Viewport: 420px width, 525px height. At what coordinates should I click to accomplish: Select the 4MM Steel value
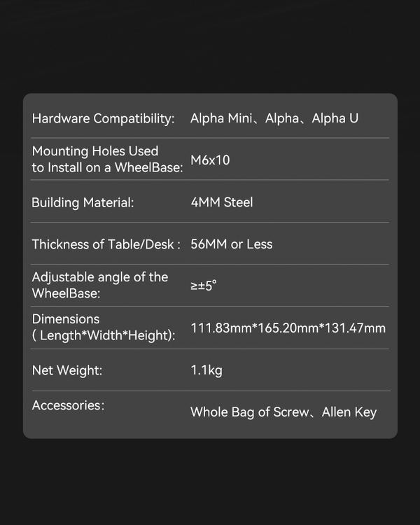tap(221, 202)
